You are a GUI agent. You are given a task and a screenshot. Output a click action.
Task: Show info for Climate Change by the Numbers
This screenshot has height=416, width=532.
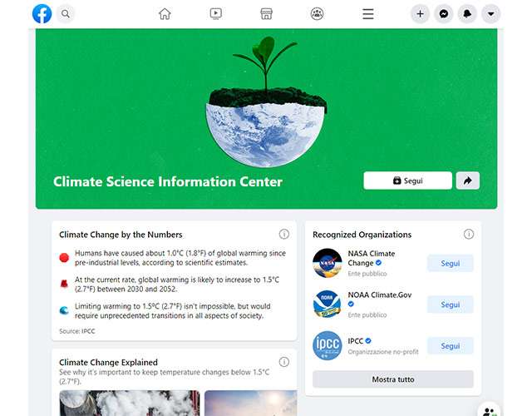pyautogui.click(x=284, y=234)
